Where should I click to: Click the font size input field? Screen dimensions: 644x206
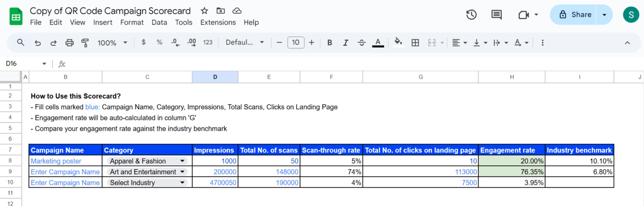coord(296,43)
